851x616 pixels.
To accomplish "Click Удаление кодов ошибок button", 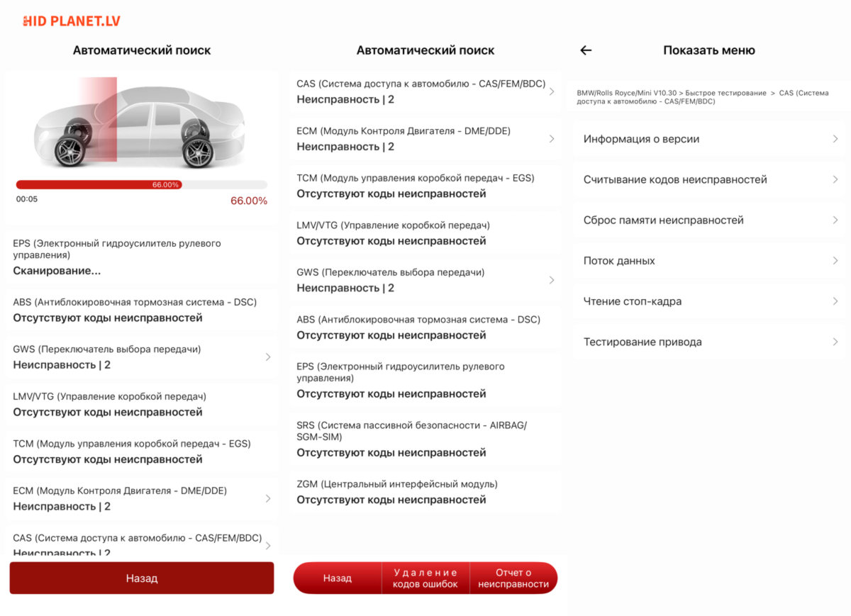I will click(424, 578).
